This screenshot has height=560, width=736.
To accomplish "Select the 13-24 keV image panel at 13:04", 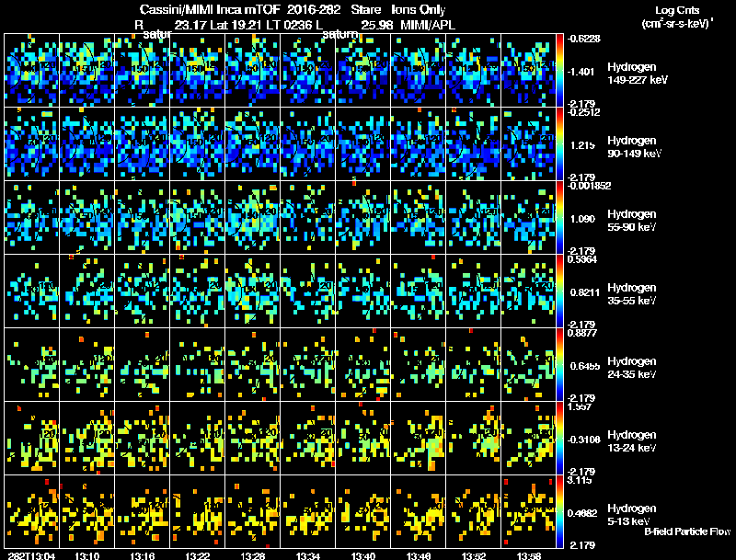I will 32,439.
